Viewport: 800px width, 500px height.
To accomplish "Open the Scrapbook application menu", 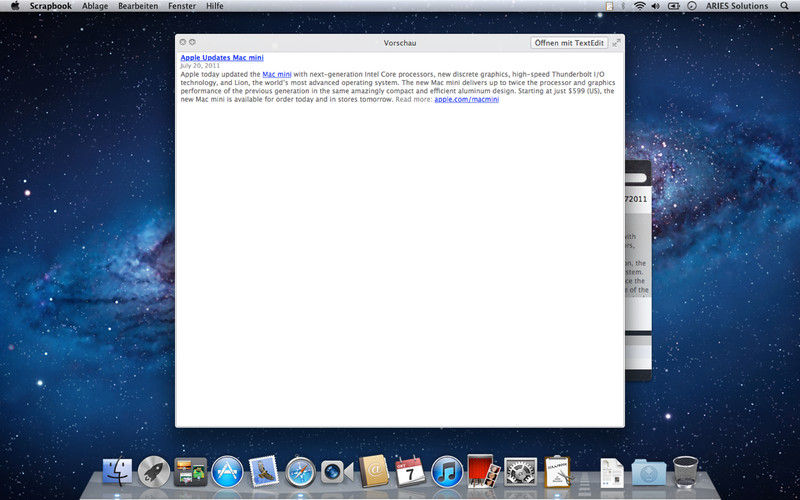I will click(51, 6).
